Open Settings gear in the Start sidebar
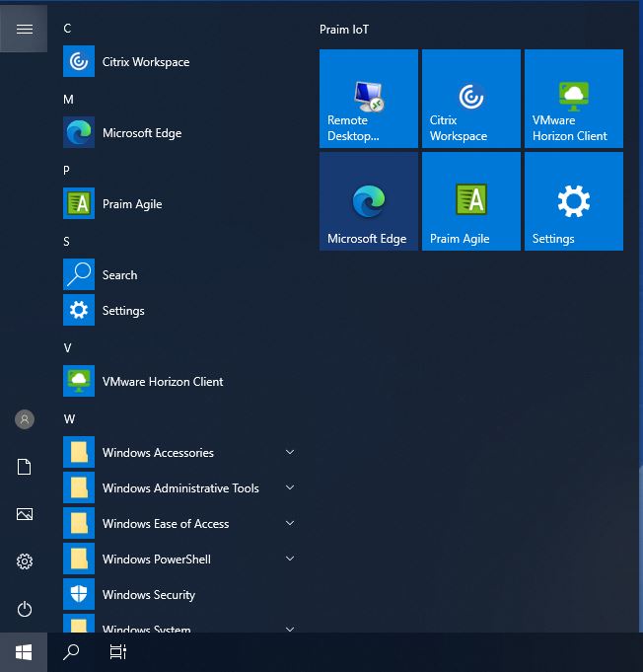This screenshot has width=643, height=672. tap(25, 561)
